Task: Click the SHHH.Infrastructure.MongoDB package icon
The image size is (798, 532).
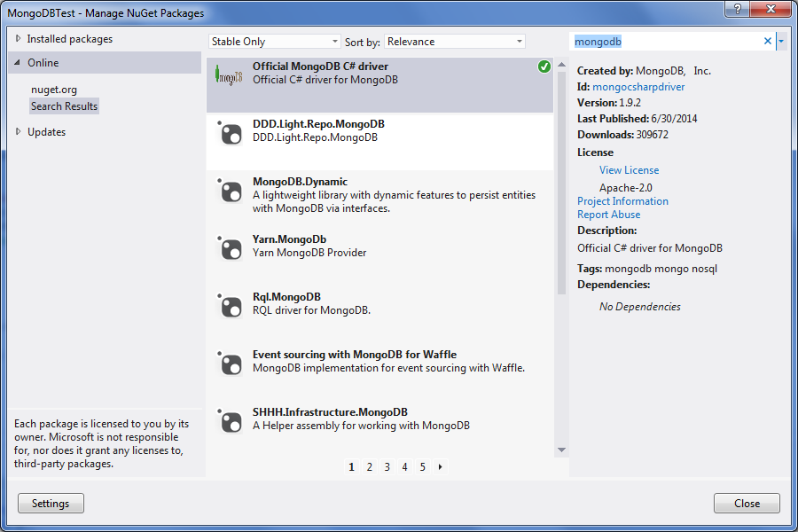Action: [x=230, y=421]
